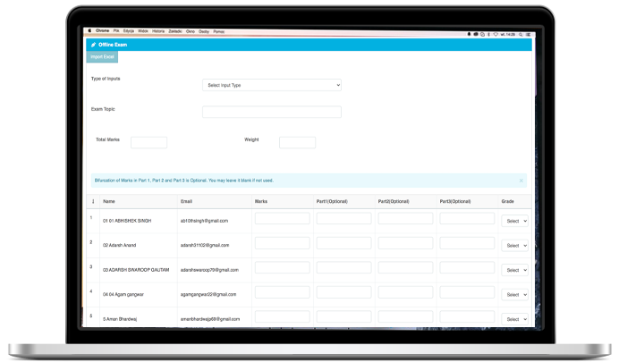Click Marks field for ADARSH SWAROOP GAUTAM
The image size is (644, 362).
[x=282, y=267]
